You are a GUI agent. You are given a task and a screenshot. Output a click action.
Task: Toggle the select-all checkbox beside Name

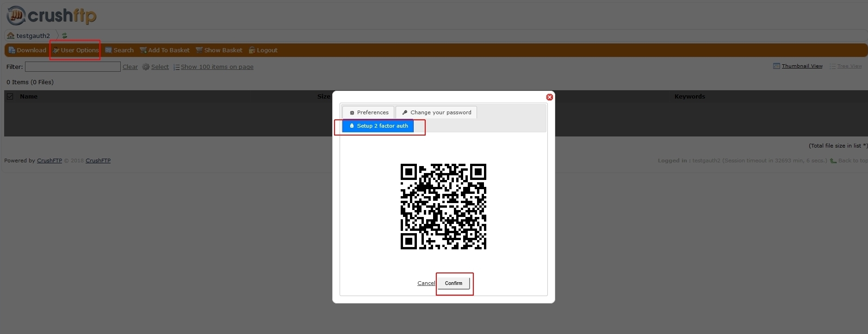10,96
